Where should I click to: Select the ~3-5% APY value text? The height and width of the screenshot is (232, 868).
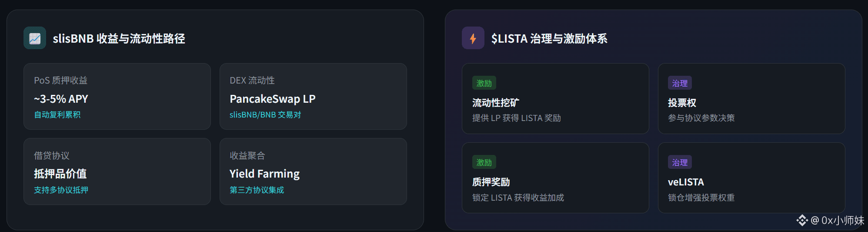61,99
